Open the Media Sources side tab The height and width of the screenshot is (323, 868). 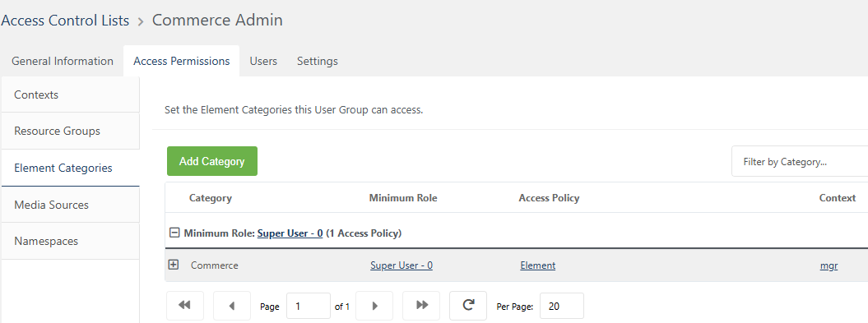(x=70, y=205)
